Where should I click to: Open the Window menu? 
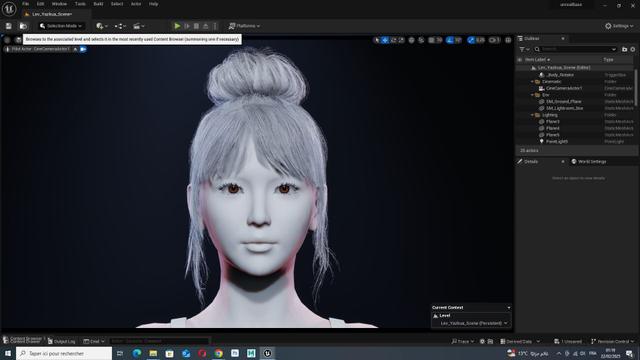point(59,4)
